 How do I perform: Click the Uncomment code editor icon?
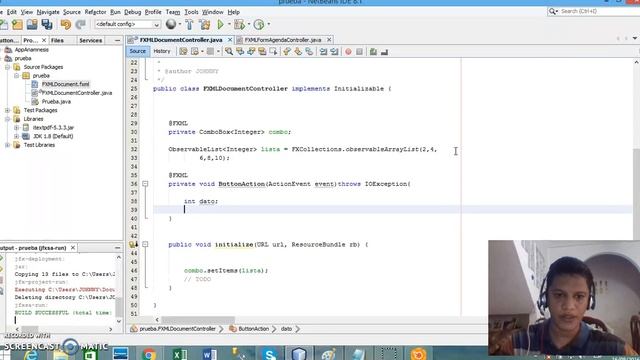coord(384,52)
